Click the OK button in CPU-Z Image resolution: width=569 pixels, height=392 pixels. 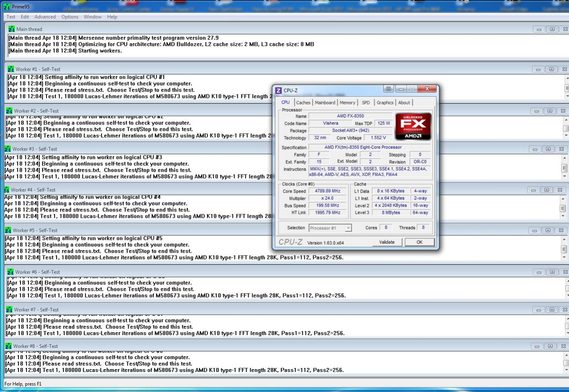tap(419, 242)
